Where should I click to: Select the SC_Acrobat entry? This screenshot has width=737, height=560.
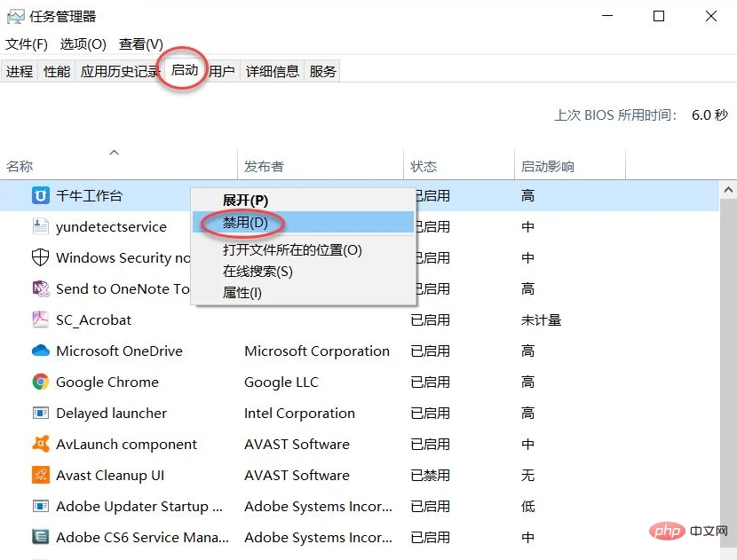tap(93, 319)
